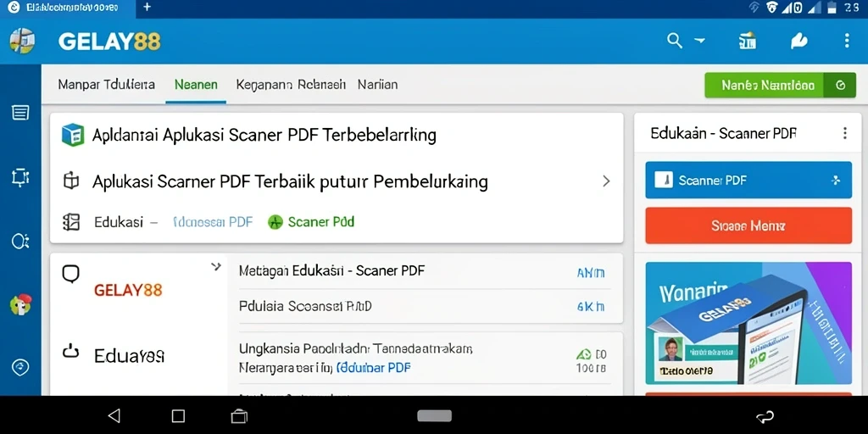
Task: Click the Edukasi label
Action: [119, 222]
